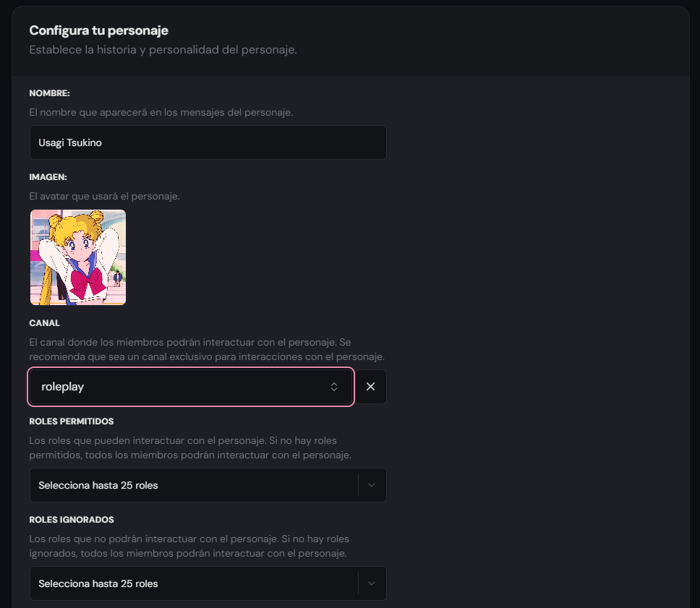Click the ROLES PERMITIDOS label
This screenshot has height=608, width=700.
72,421
